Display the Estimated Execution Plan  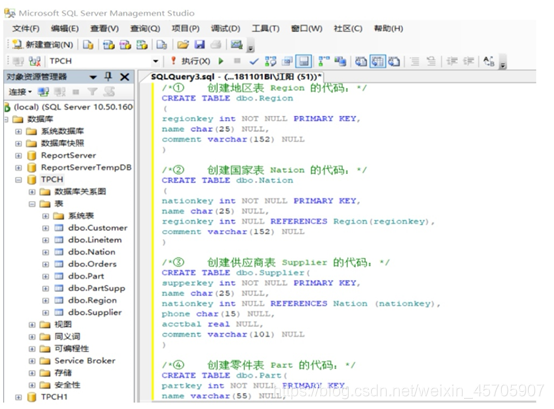click(x=271, y=61)
